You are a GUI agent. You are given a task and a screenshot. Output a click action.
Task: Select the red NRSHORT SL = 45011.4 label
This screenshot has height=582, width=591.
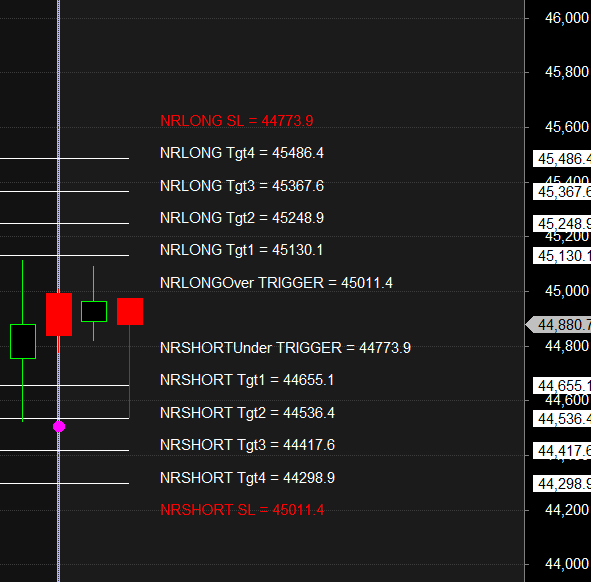(x=242, y=510)
